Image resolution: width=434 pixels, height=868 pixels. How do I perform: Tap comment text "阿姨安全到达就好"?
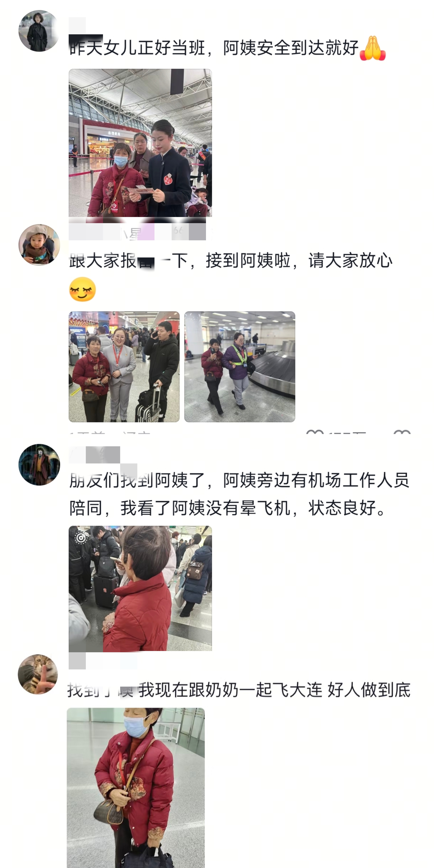(291, 48)
